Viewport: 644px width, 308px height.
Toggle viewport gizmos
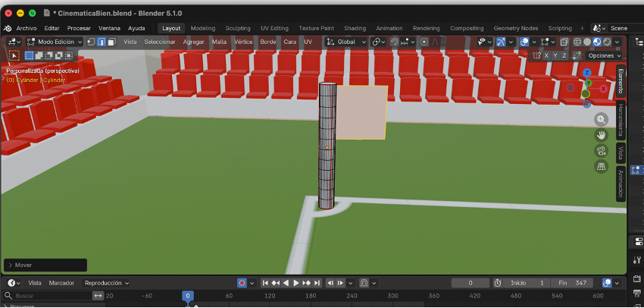pyautogui.click(x=501, y=42)
